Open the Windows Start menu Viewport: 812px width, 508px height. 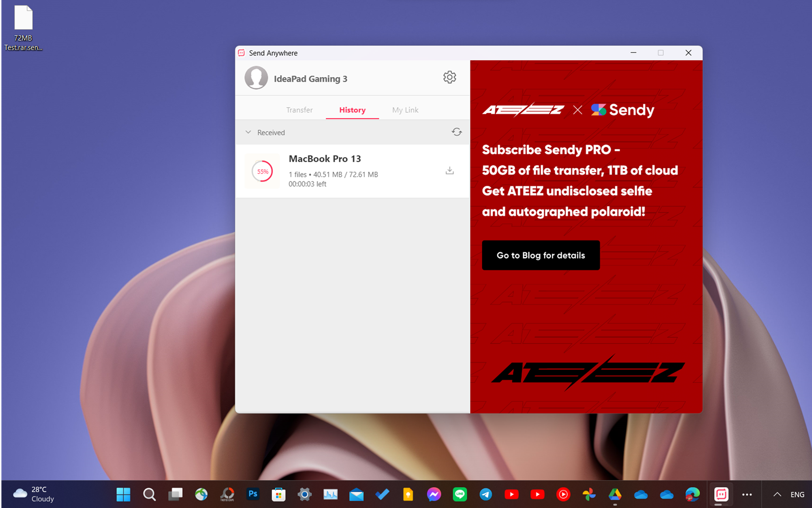click(123, 494)
